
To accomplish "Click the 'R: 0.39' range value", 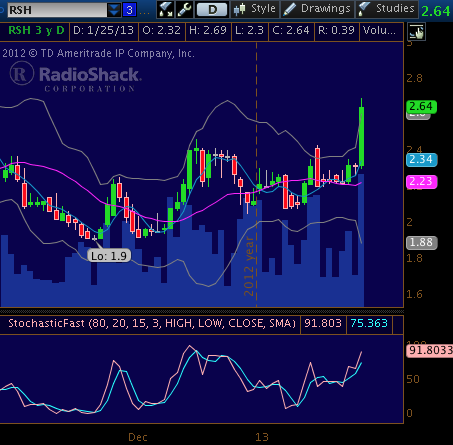I will click(x=336, y=31).
